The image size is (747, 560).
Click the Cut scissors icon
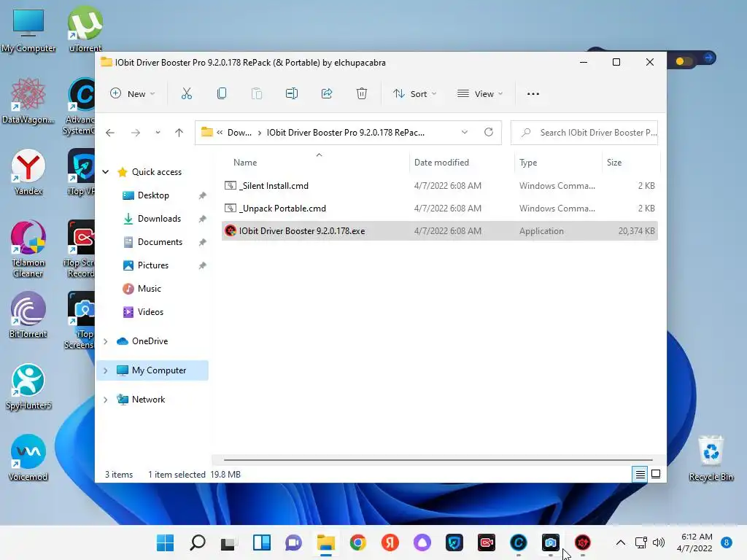[x=186, y=94]
